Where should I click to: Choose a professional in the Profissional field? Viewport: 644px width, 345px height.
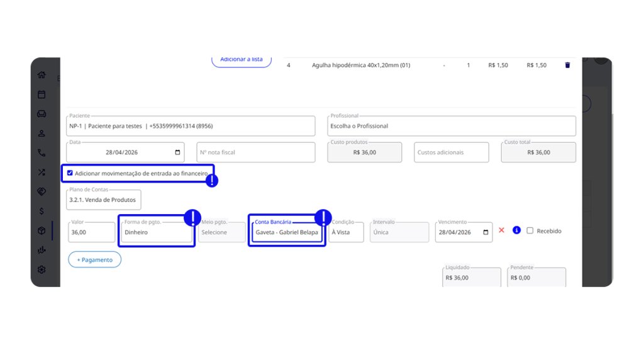[x=451, y=126]
